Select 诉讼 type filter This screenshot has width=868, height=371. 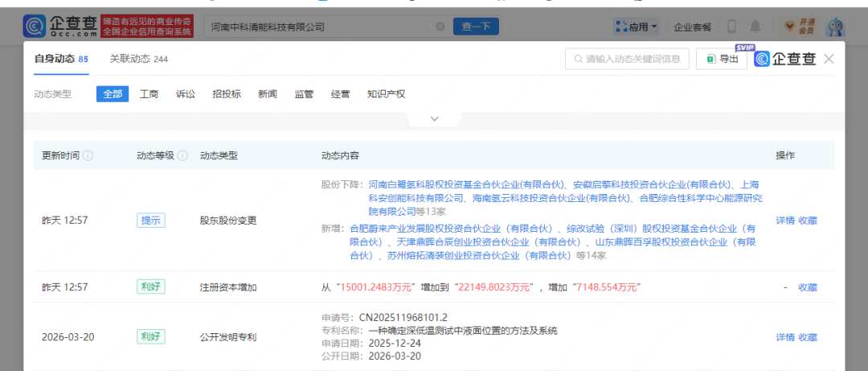point(186,94)
